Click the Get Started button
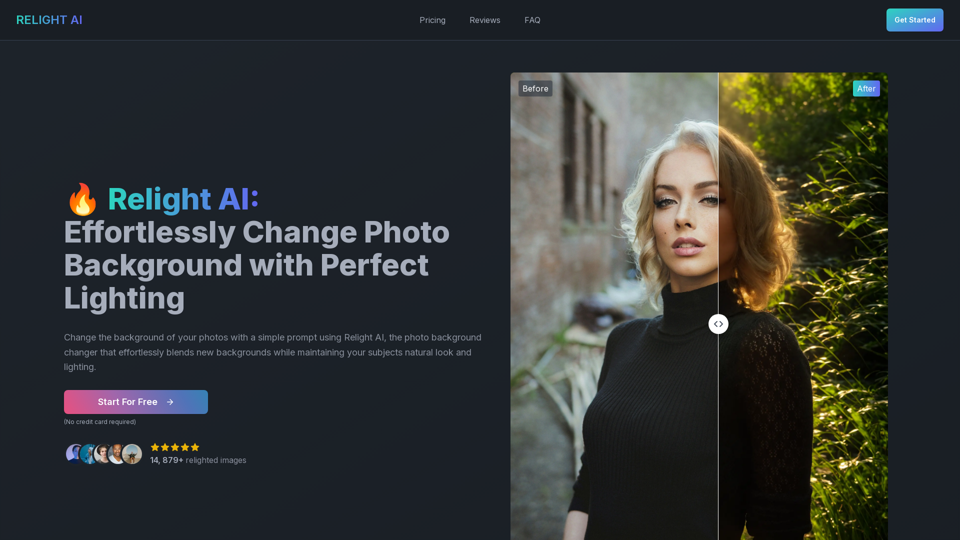Image resolution: width=960 pixels, height=540 pixels. click(x=914, y=20)
